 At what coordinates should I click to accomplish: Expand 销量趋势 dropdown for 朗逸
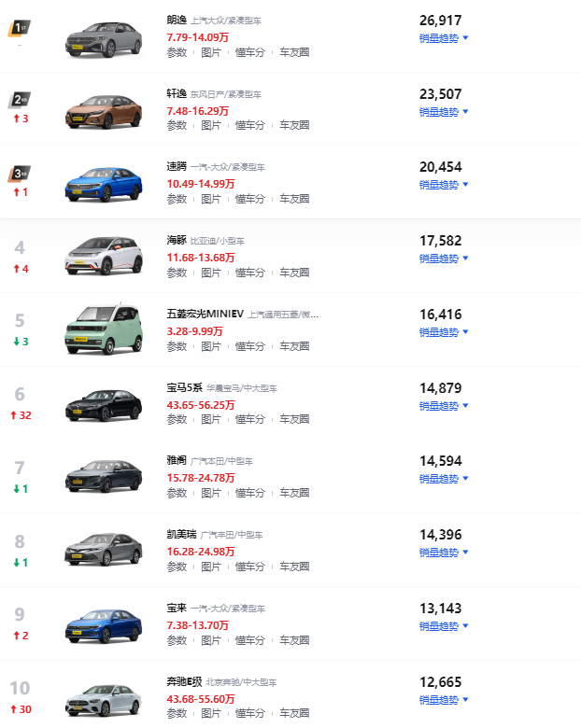(443, 38)
